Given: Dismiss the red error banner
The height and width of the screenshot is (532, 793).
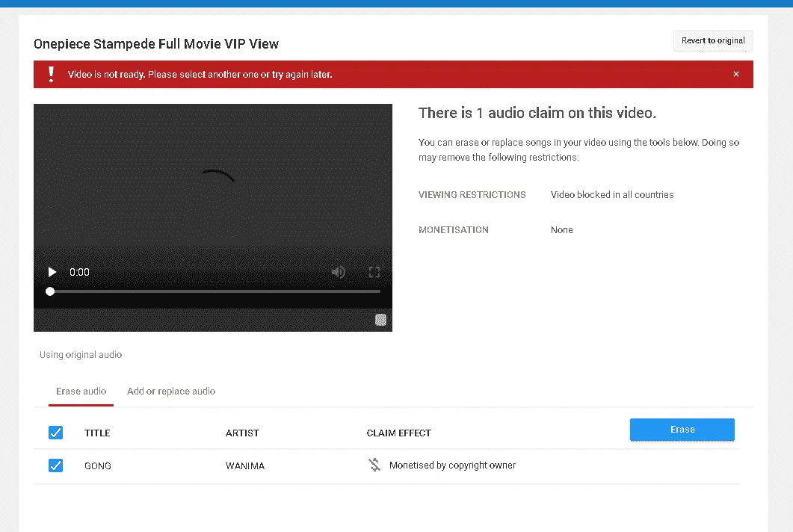Looking at the screenshot, I should (x=736, y=74).
